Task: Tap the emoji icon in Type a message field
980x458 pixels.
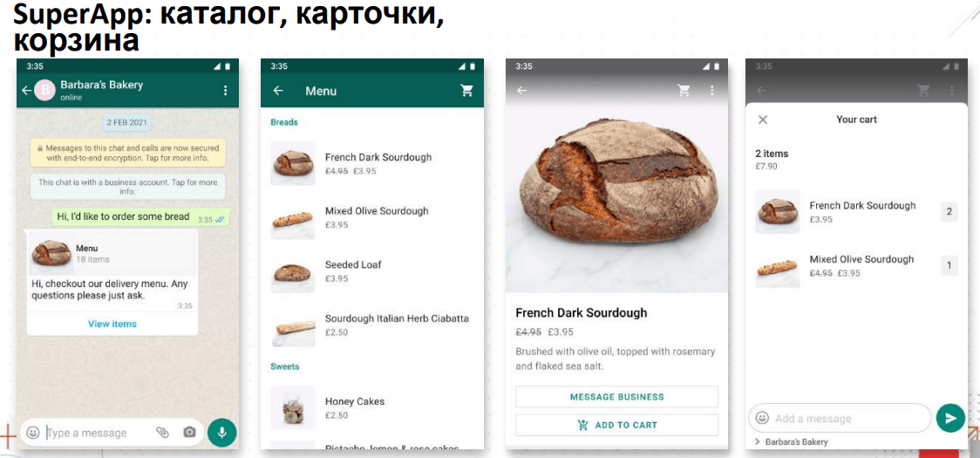Action: coord(34,433)
